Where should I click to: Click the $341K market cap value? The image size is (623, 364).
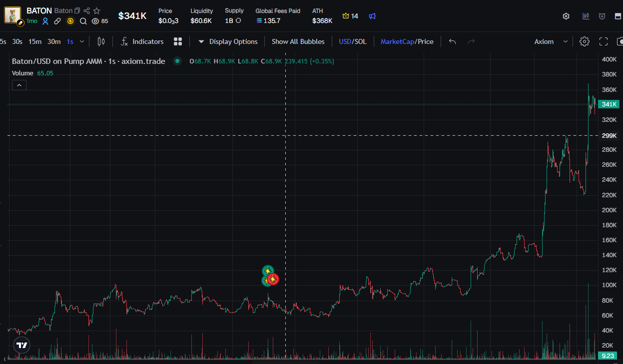click(x=132, y=16)
